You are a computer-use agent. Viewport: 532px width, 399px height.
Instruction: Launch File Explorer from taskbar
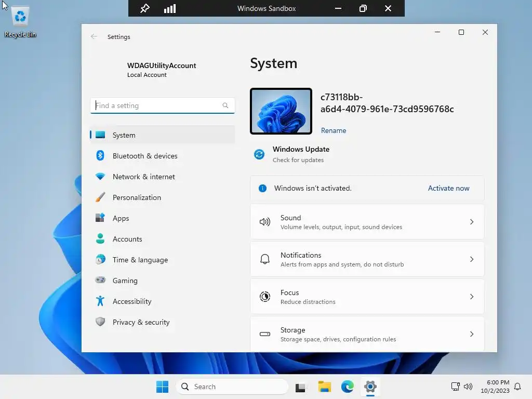pyautogui.click(x=324, y=387)
